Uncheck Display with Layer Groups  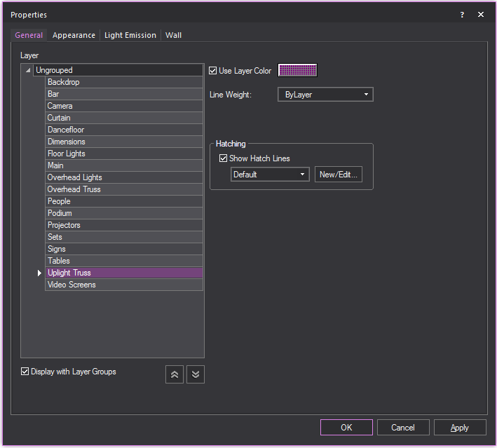pos(25,372)
